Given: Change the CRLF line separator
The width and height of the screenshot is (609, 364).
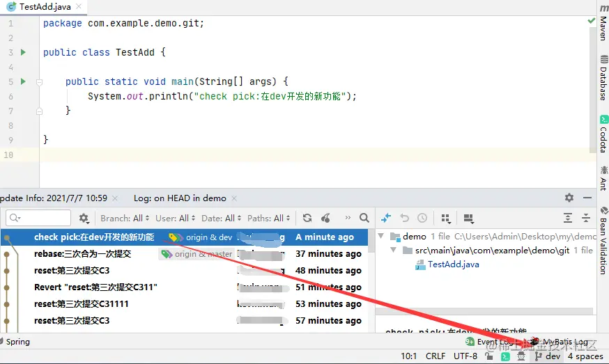Looking at the screenshot, I should tap(435, 356).
